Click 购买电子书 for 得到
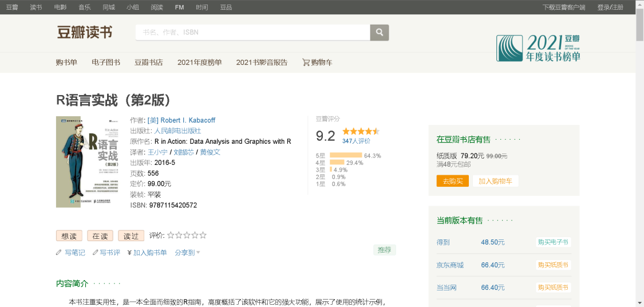The image size is (644, 307). point(553,242)
